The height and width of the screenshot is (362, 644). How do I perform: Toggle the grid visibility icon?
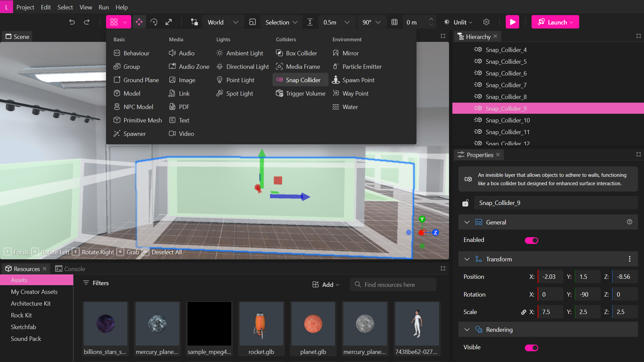point(394,22)
